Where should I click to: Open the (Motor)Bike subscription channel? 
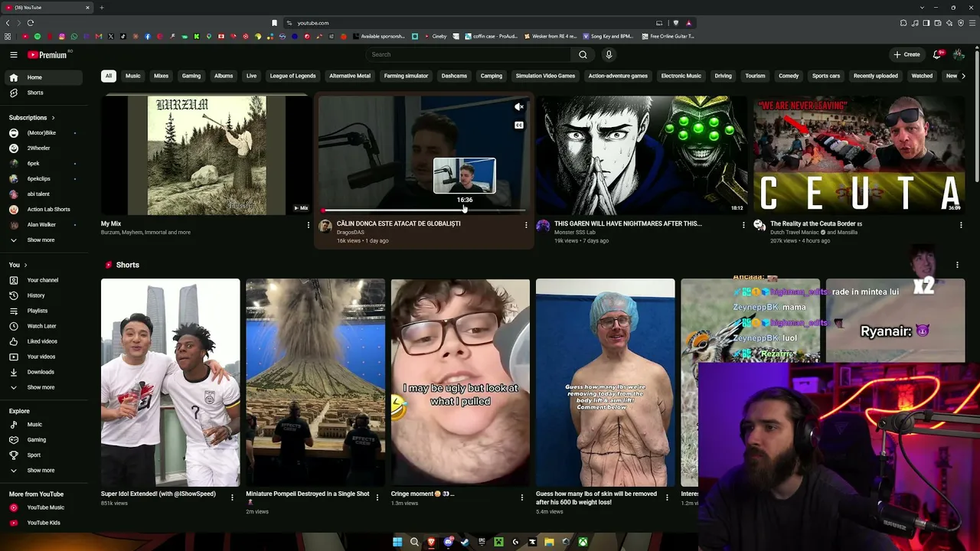pyautogui.click(x=44, y=133)
